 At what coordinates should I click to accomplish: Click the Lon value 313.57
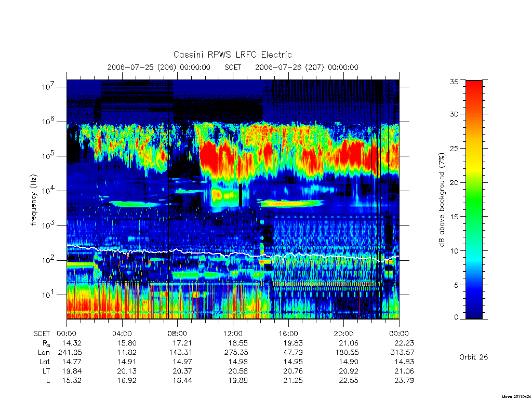(403, 353)
